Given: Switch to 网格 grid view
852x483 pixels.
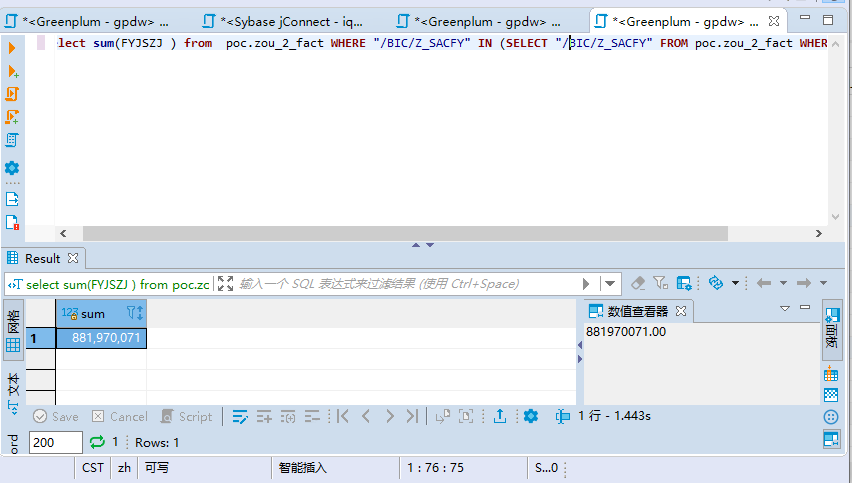Looking at the screenshot, I should (x=14, y=330).
